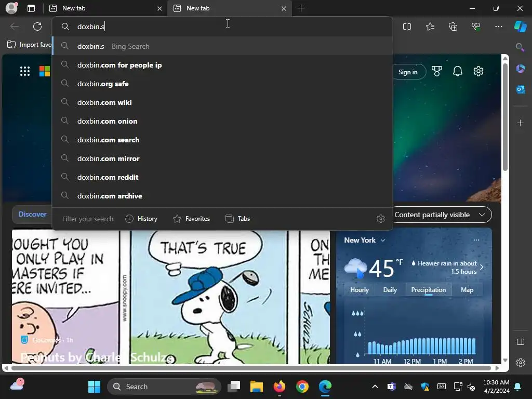
Task: Switch to the first New tab
Action: coord(105,8)
